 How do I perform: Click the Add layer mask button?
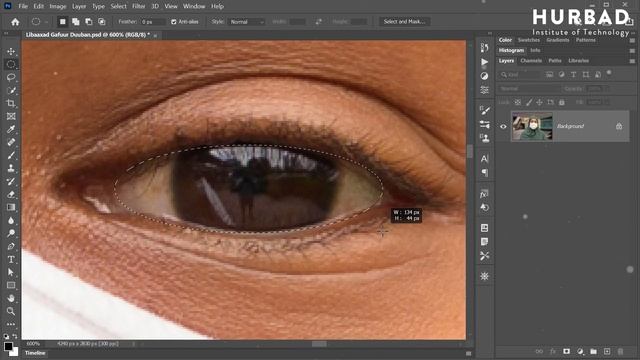567,351
